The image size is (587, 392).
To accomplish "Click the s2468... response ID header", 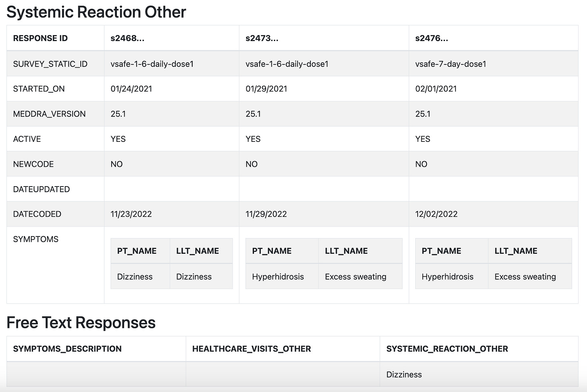I will click(127, 38).
